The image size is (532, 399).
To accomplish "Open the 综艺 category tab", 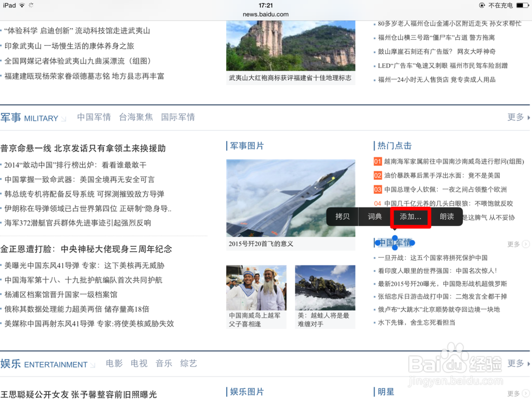I will point(188,364).
